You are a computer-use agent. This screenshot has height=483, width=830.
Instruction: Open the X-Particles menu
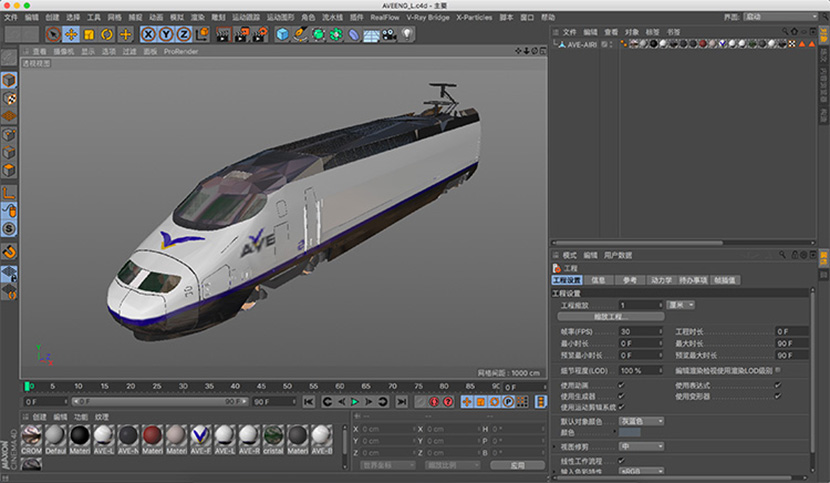coord(474,17)
